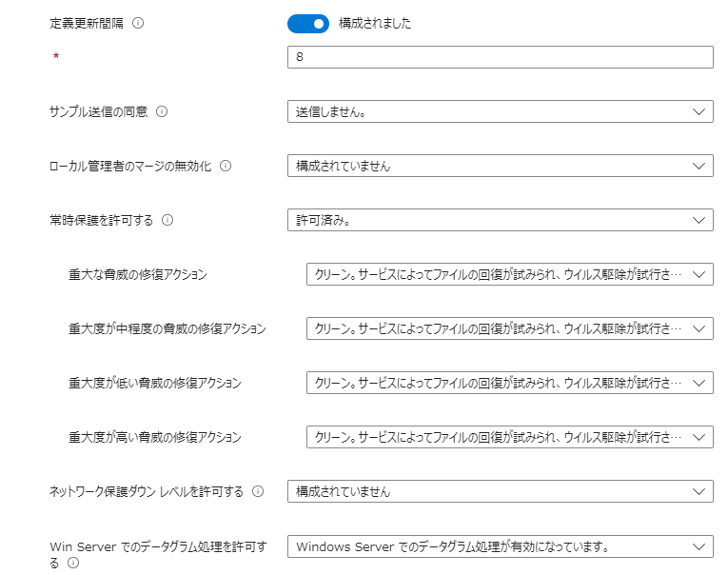Screen dimensions: 728x575
Task: Expand the 重大度が高い脅威の修復アクション dropdown
Action: point(509,437)
